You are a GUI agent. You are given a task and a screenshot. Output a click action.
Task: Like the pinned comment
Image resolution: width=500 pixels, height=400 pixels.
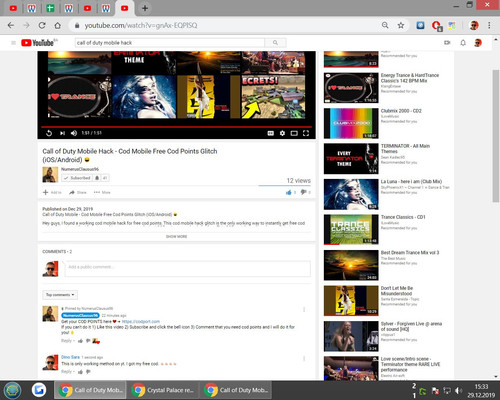tap(80, 341)
